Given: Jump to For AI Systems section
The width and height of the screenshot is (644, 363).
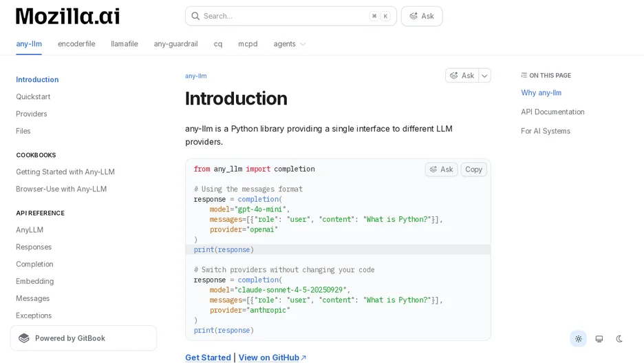Looking at the screenshot, I should (546, 131).
